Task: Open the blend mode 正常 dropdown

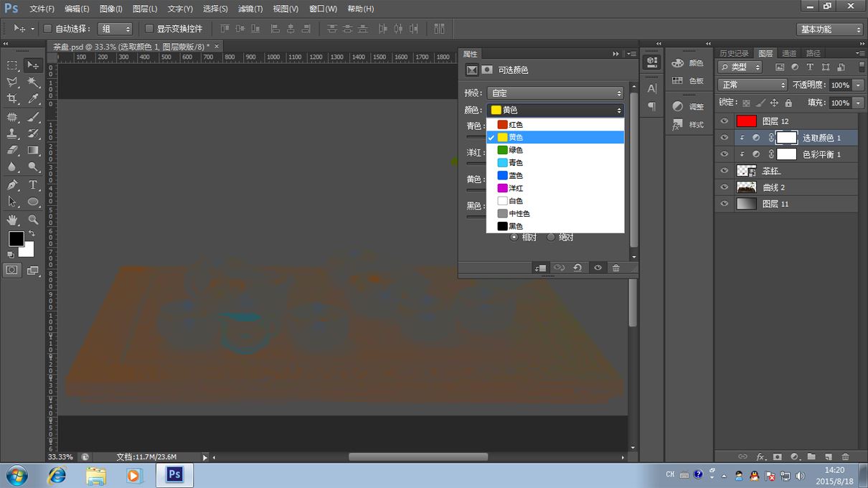Action: click(753, 85)
